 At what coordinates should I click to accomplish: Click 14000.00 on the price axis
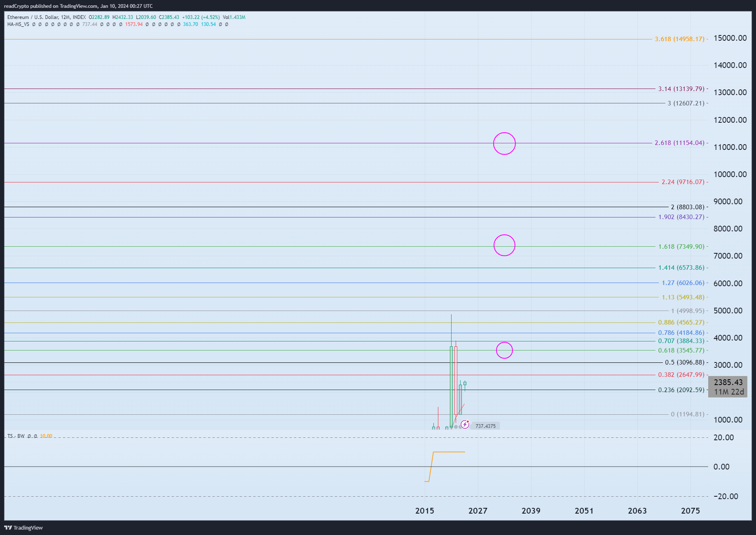(730, 65)
